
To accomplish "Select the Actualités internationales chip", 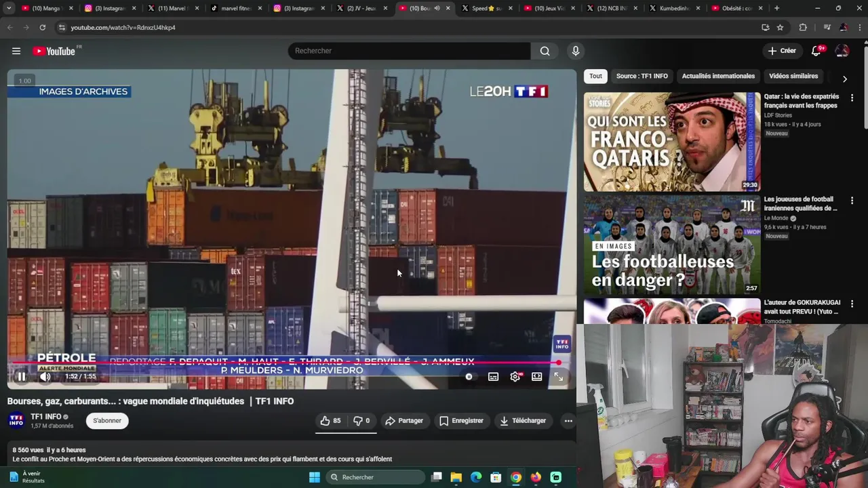I will coord(718,76).
